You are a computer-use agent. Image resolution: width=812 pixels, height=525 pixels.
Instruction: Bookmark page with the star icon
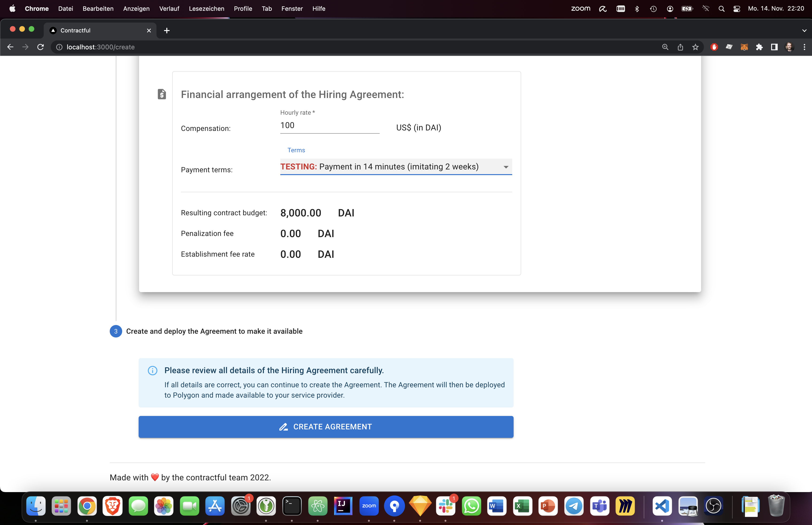point(695,47)
